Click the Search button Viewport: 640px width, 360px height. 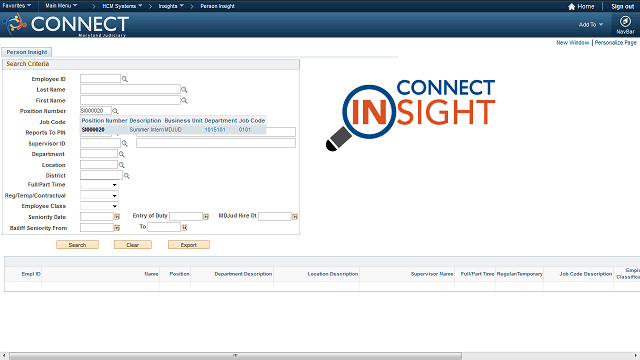pos(77,245)
